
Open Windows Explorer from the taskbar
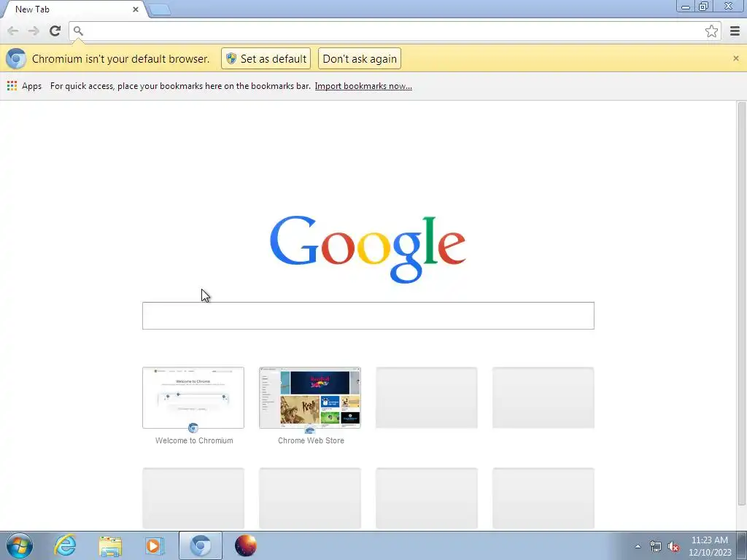(110, 545)
